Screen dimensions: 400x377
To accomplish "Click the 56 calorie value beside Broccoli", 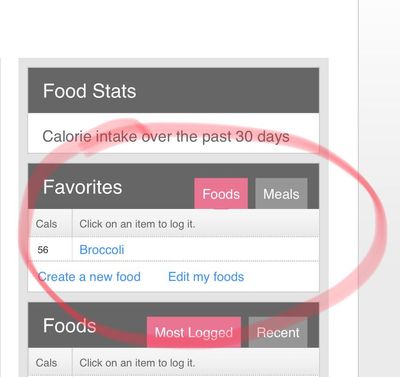I will pos(43,249).
